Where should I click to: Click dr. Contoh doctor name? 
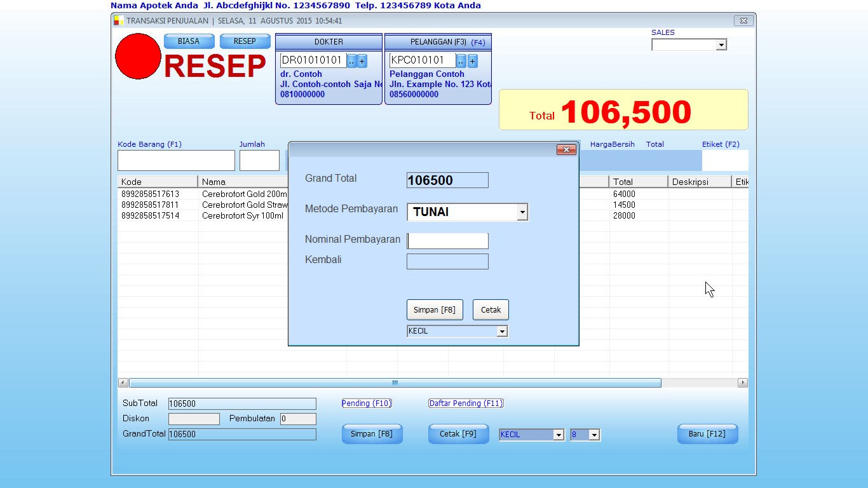(x=301, y=74)
